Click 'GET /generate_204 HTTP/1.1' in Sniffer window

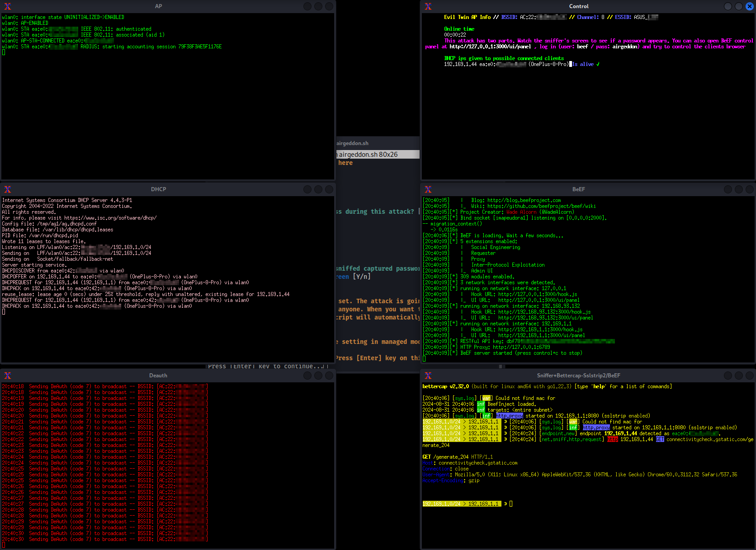click(458, 457)
